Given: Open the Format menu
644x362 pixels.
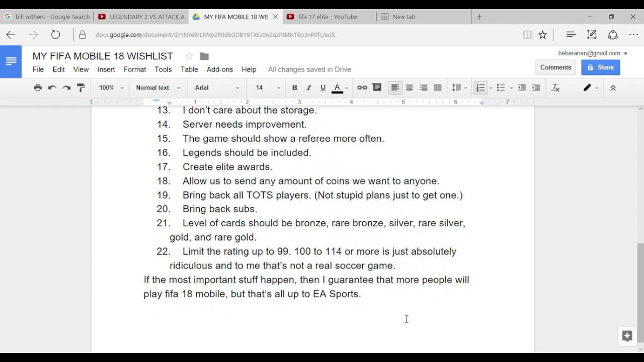Looking at the screenshot, I should 135,69.
